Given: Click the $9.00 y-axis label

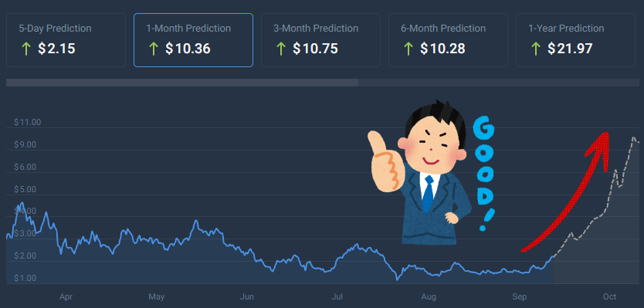Looking at the screenshot, I should point(25,144).
